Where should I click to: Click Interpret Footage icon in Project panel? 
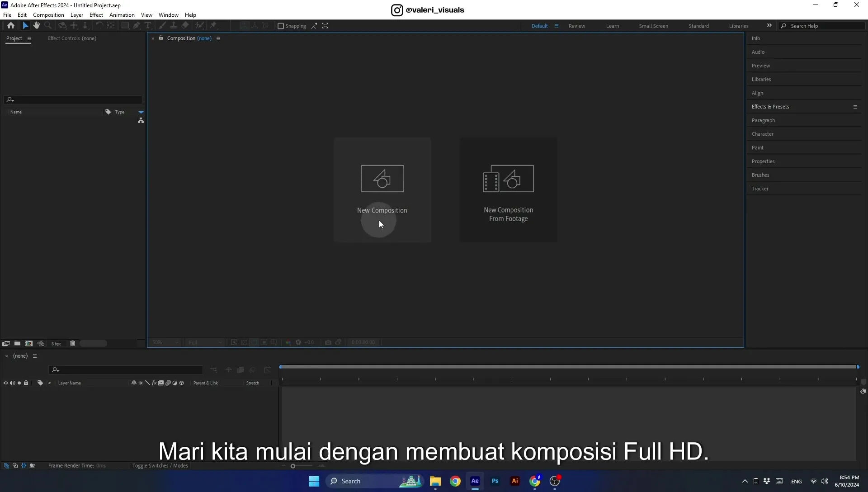coord(6,344)
